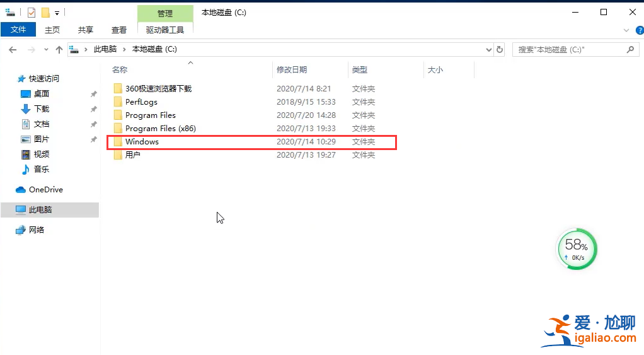Select the 360极速浏览器下载 folder

click(x=158, y=89)
